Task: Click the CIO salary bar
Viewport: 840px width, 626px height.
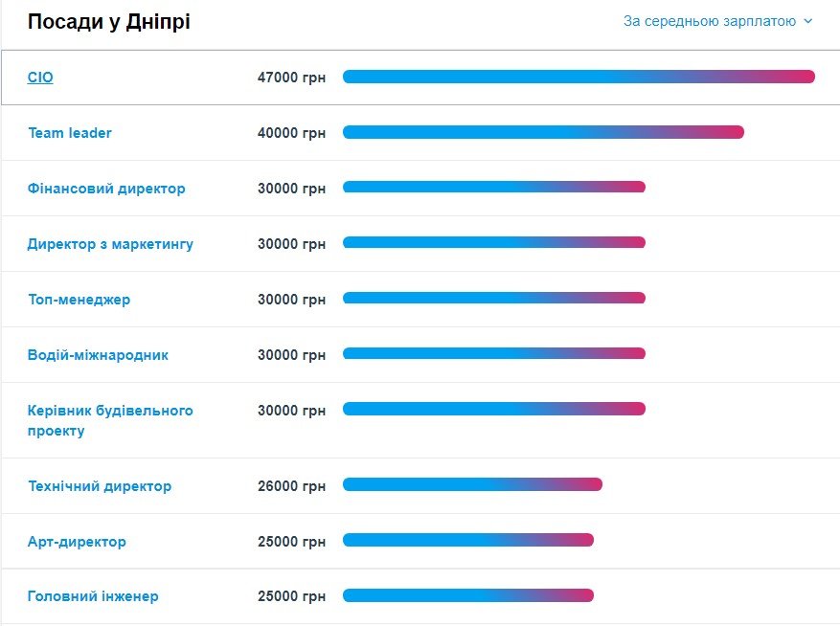Action: click(579, 77)
